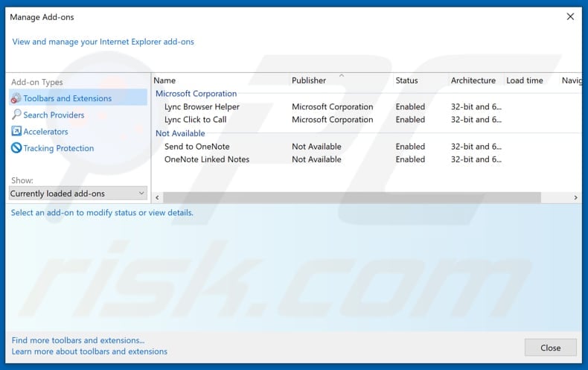Collapse the Not Available group header

point(180,133)
